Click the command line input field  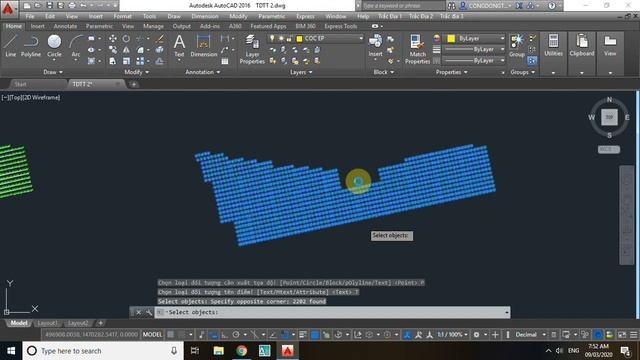333,312
